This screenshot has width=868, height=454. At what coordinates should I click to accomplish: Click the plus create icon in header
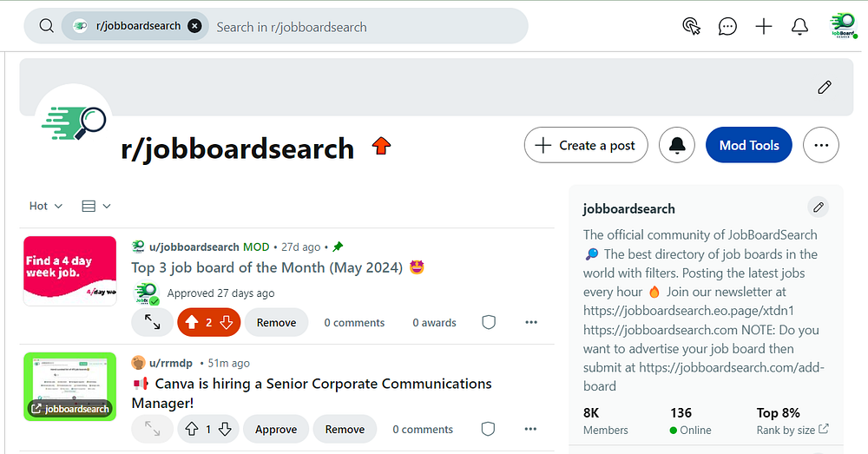tap(764, 26)
